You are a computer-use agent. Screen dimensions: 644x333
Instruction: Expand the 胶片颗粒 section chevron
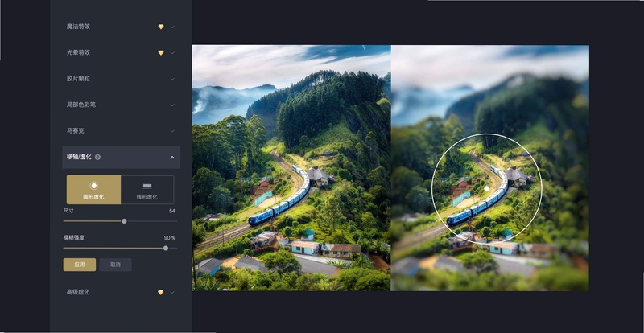pyautogui.click(x=172, y=79)
